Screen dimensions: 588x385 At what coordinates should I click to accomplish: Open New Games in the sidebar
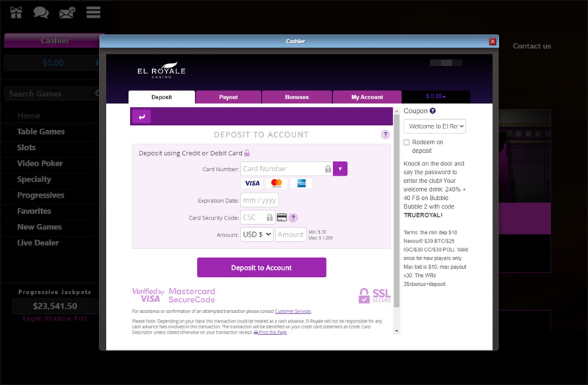coord(40,227)
